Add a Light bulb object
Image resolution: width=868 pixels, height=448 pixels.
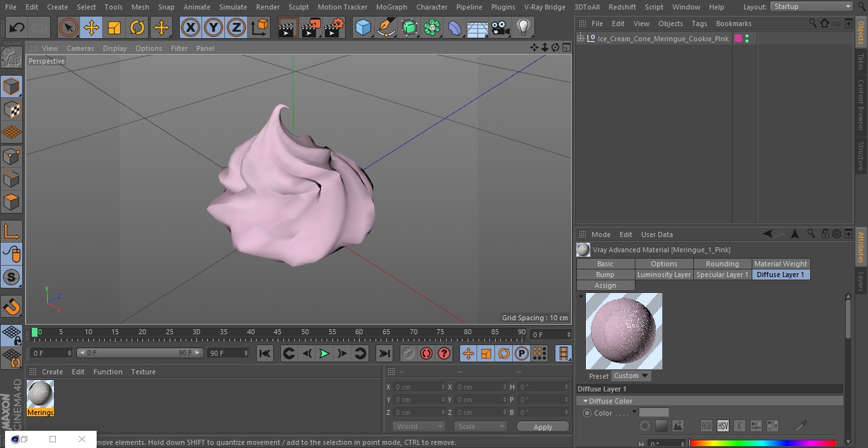(524, 28)
